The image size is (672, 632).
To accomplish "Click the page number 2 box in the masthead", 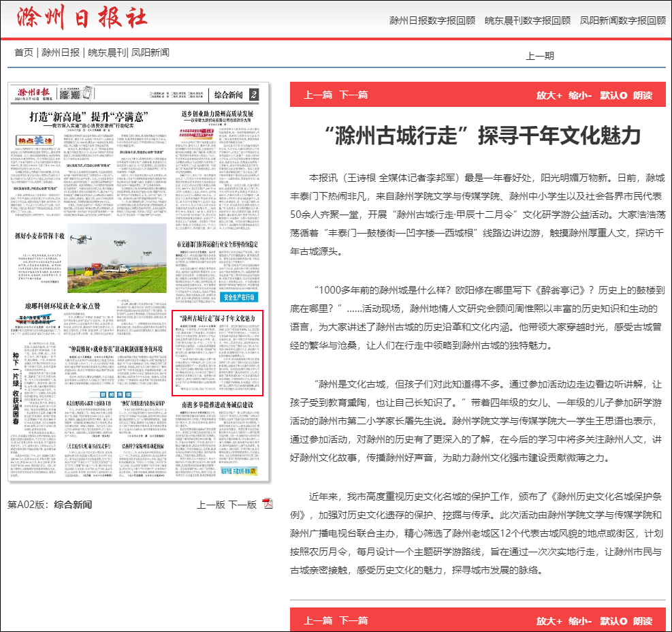I will (x=254, y=95).
